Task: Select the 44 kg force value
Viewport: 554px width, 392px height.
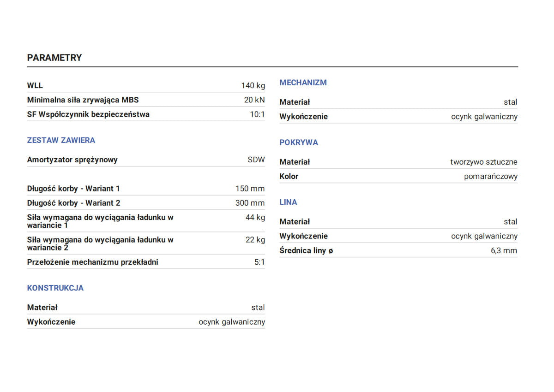Action: point(255,217)
